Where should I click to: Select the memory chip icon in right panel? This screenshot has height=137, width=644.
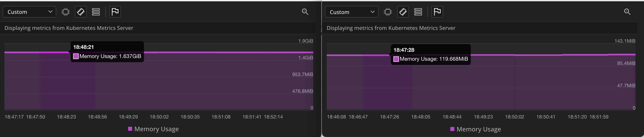tap(403, 12)
